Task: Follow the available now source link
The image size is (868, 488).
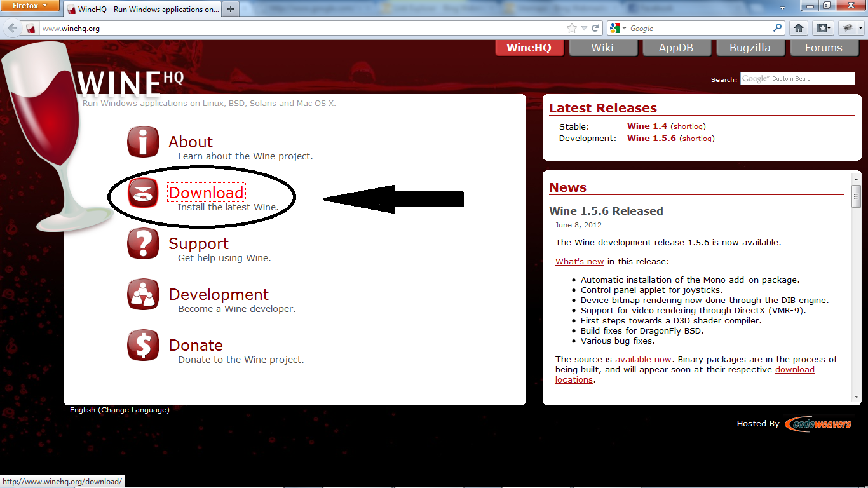Action: pos(643,359)
